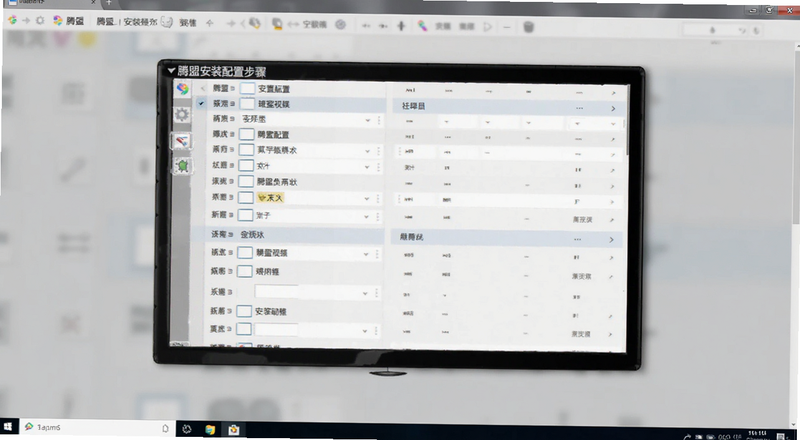This screenshot has width=800, height=440.
Task: Expand the first blue section header chevron in right pane
Action: click(613, 108)
